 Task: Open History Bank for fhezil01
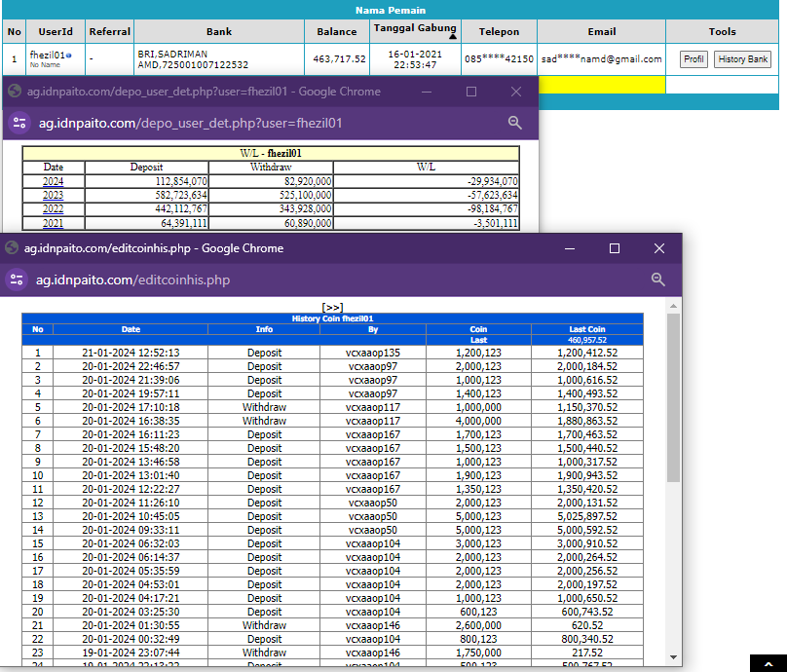click(x=742, y=59)
